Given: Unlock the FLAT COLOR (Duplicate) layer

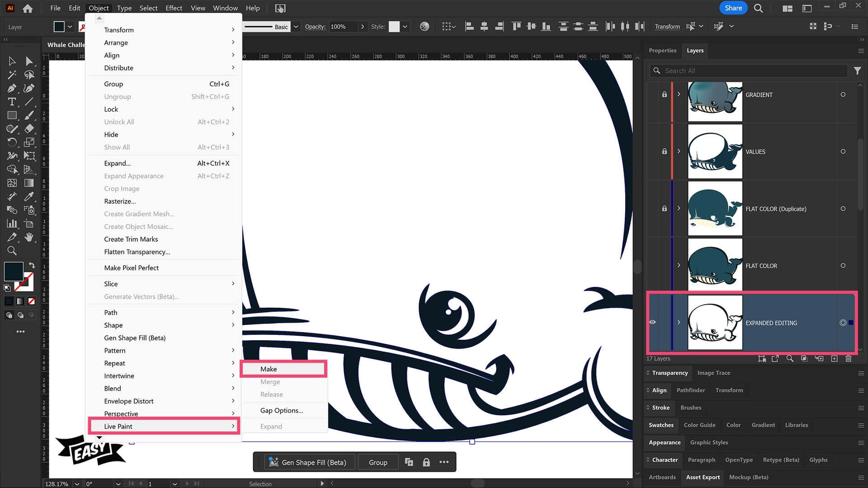Looking at the screenshot, I should pyautogui.click(x=664, y=209).
